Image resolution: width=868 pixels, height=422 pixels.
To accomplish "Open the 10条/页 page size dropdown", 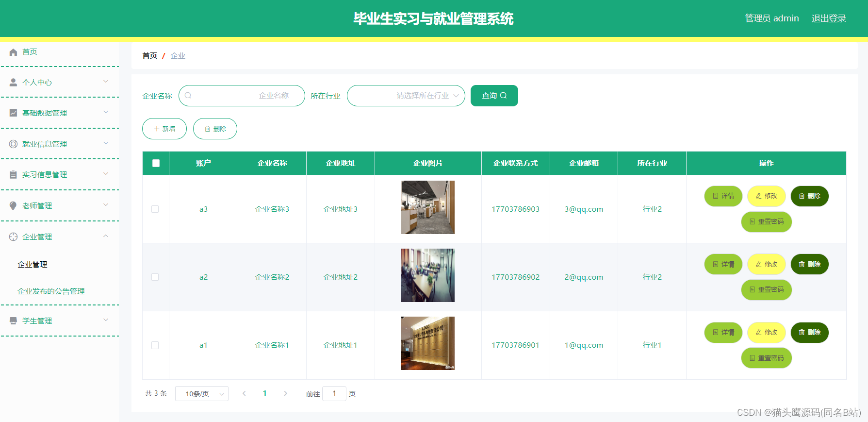I will pos(202,393).
